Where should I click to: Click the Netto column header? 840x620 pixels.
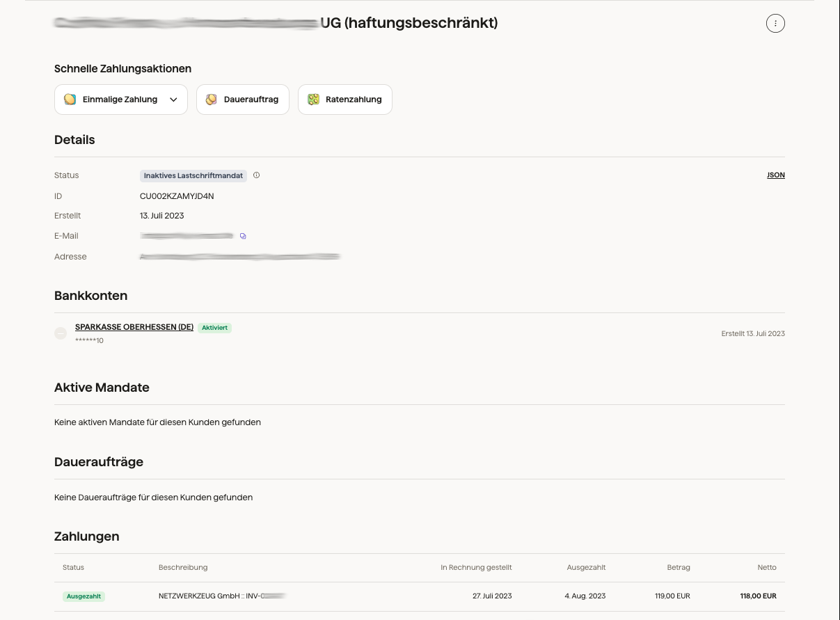coord(767,568)
